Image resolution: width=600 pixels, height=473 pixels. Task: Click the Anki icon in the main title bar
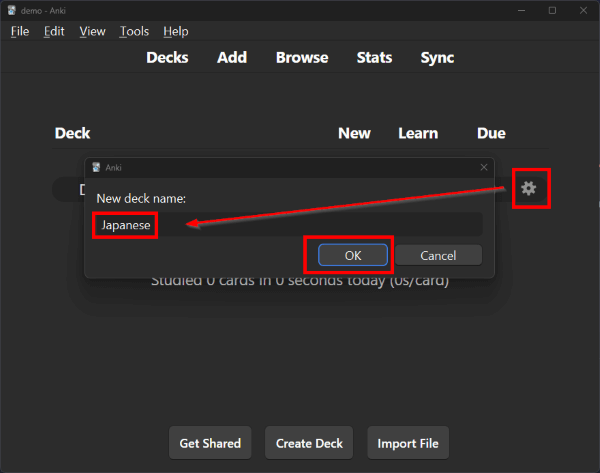tap(11, 10)
